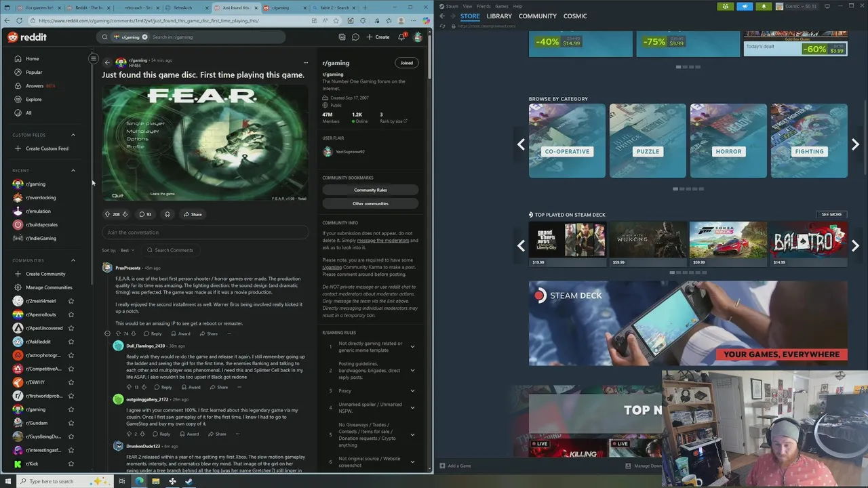Open Explore in the Reddit sidebar

(x=33, y=100)
